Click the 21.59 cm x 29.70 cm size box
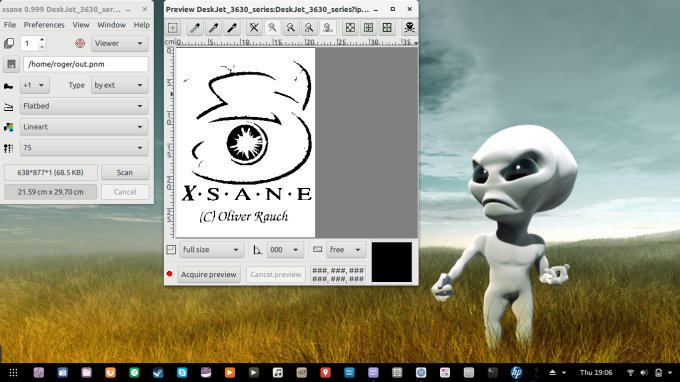 tap(50, 192)
